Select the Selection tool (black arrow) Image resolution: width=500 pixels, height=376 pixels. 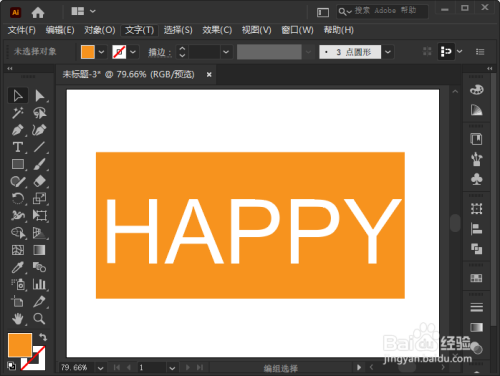click(x=18, y=96)
